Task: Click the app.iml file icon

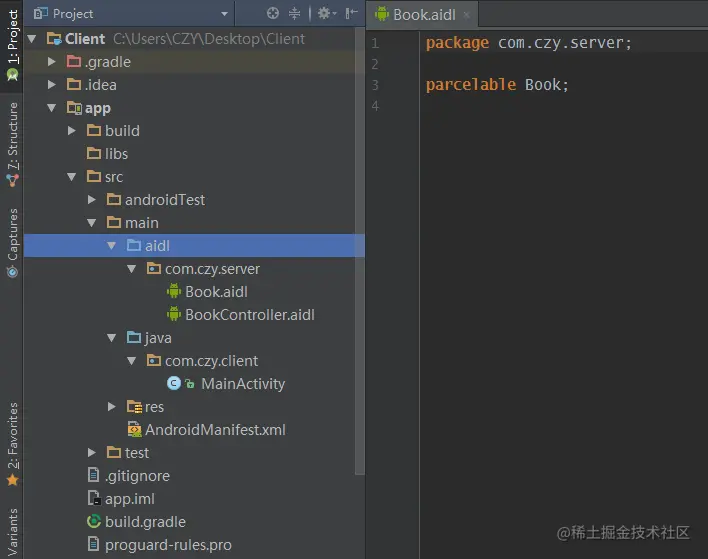Action: click(94, 498)
